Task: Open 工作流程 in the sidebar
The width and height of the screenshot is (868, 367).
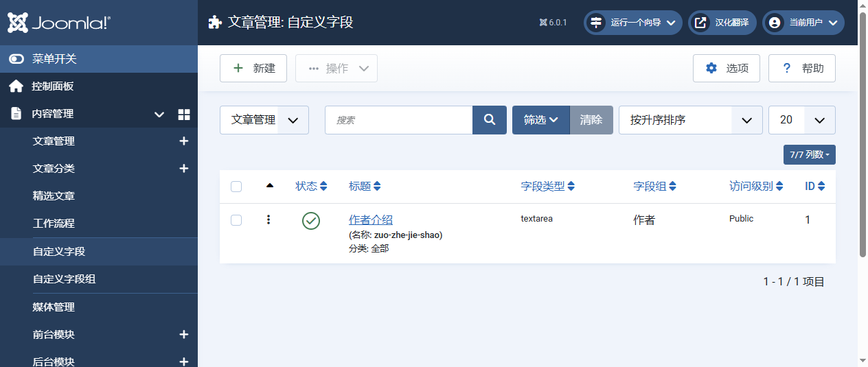Action: pos(54,224)
